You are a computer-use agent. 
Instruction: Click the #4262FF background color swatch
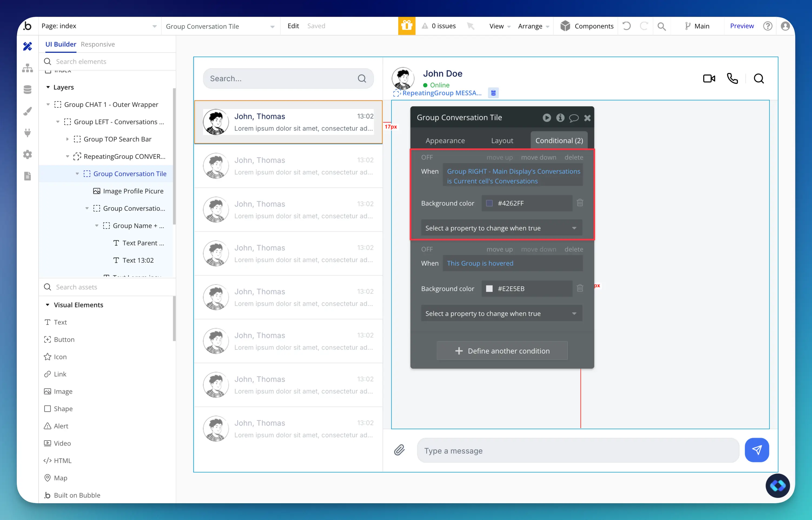point(489,203)
